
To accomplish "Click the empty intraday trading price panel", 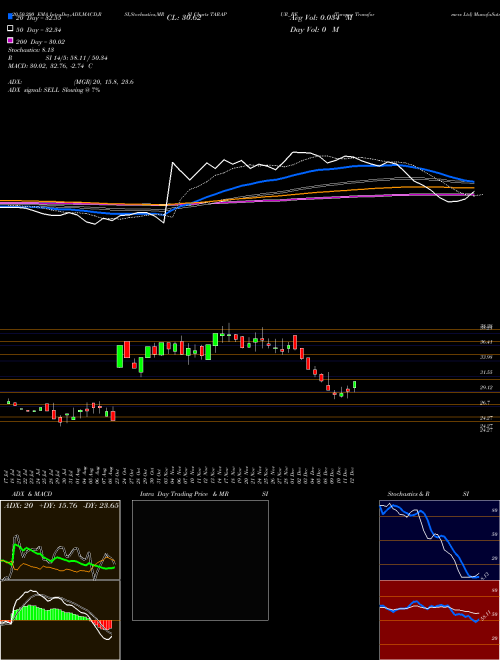I will point(200,560).
